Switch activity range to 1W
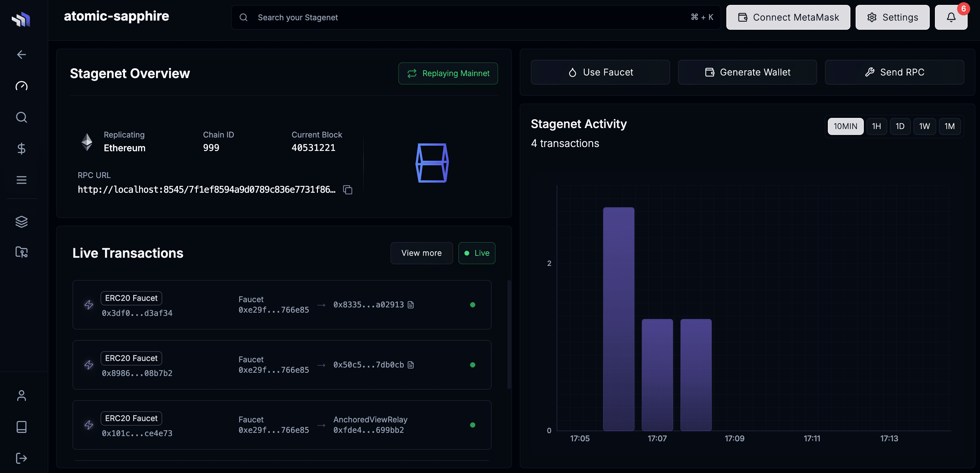 [924, 126]
